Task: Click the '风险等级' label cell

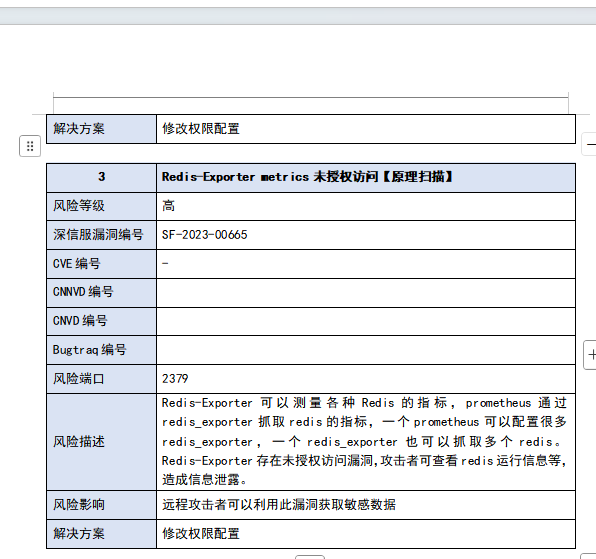Action: coord(101,206)
